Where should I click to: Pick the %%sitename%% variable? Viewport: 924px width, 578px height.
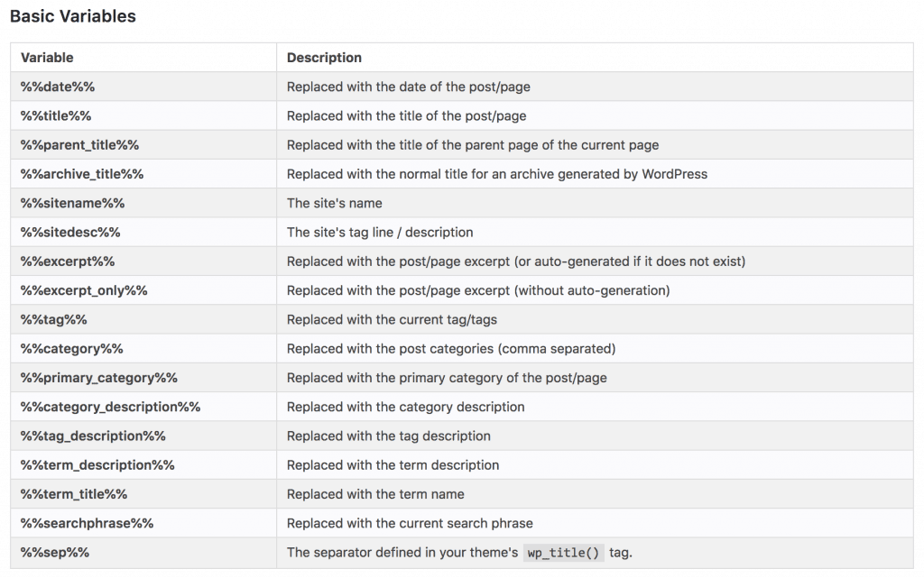[72, 203]
